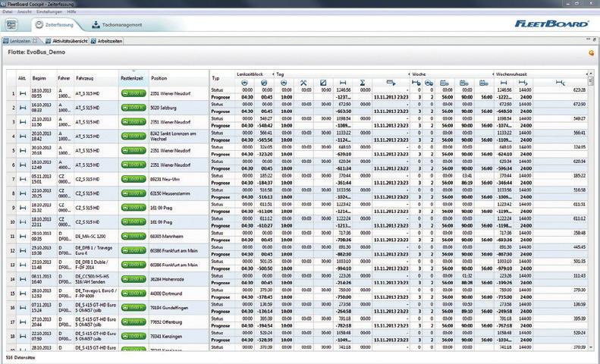Screen dimensions: 600x364
Task: Click the Typ column header
Action: pos(222,78)
